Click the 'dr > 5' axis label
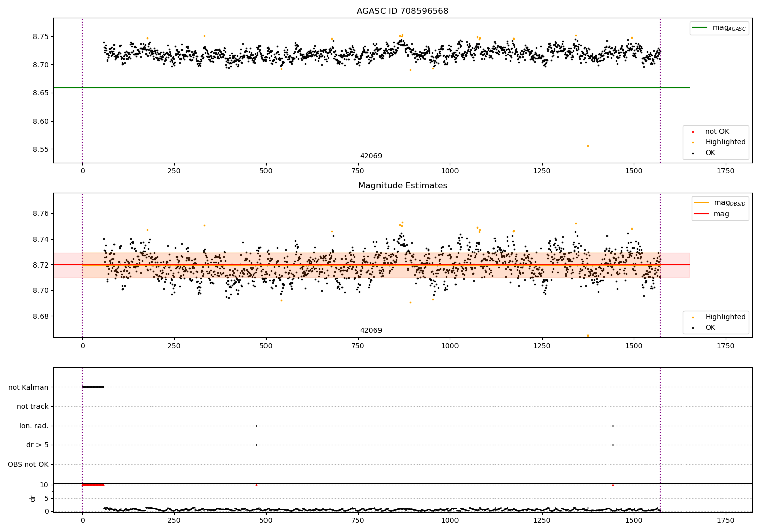Screen dimensions: 760x532 pyautogui.click(x=37, y=445)
